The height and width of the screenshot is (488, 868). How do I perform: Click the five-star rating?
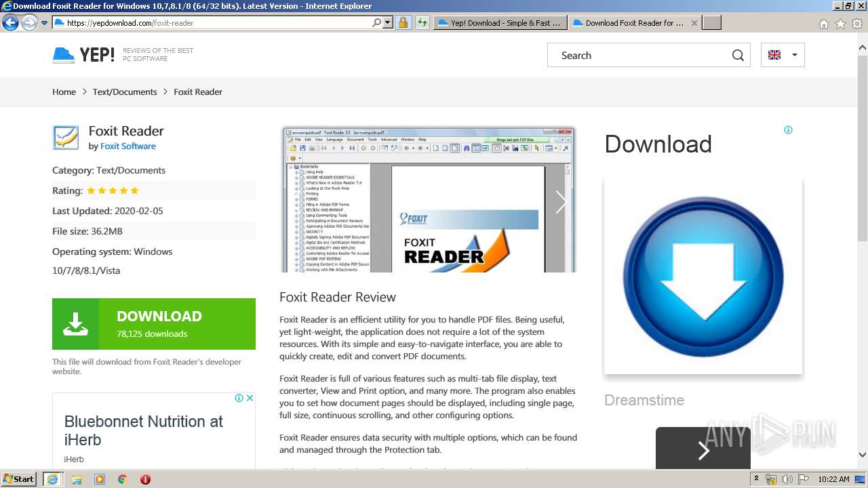113,191
